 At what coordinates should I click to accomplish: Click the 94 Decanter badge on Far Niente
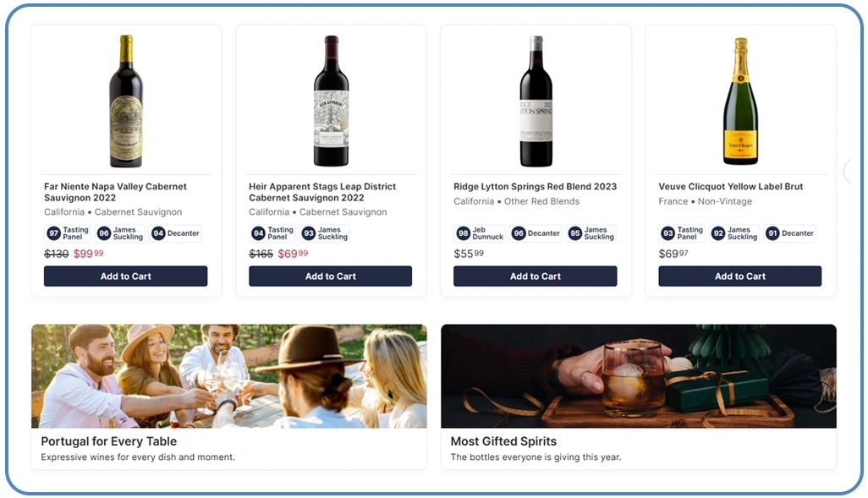(175, 233)
